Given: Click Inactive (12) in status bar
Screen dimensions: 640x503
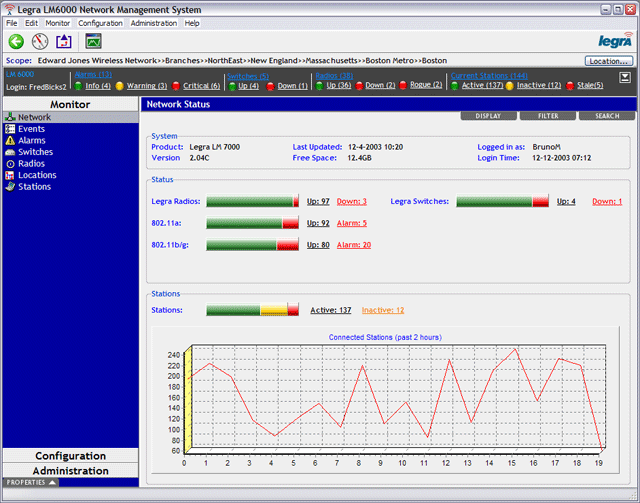Looking at the screenshot, I should click(539, 85).
